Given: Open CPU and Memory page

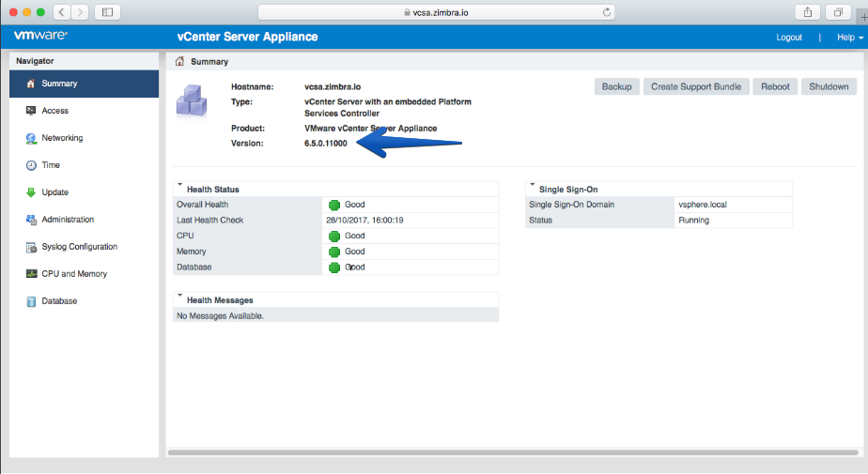Looking at the screenshot, I should coord(85,274).
